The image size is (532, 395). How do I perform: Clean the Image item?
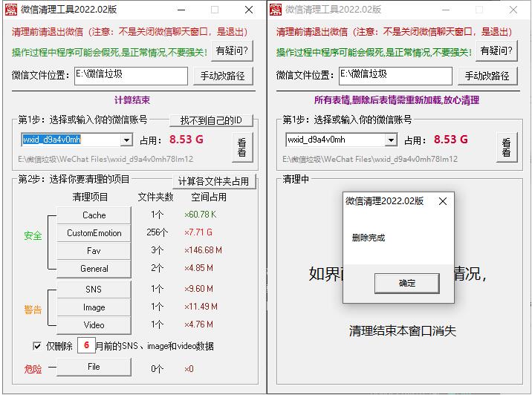tap(94, 307)
